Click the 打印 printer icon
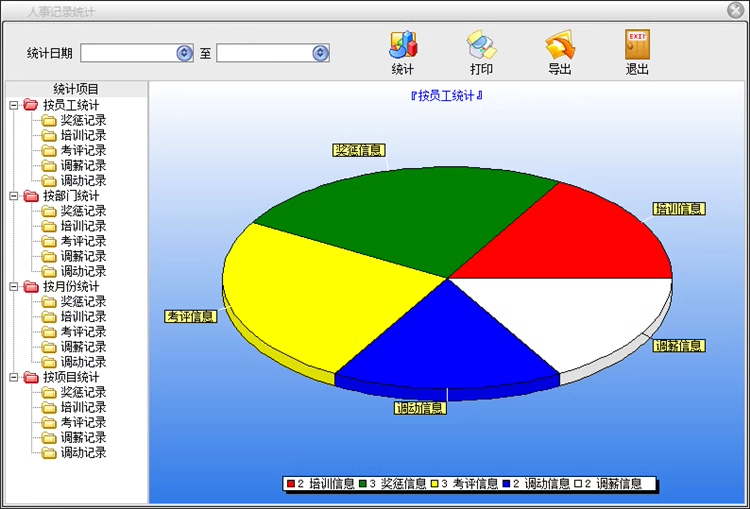This screenshot has height=509, width=750. (481, 44)
